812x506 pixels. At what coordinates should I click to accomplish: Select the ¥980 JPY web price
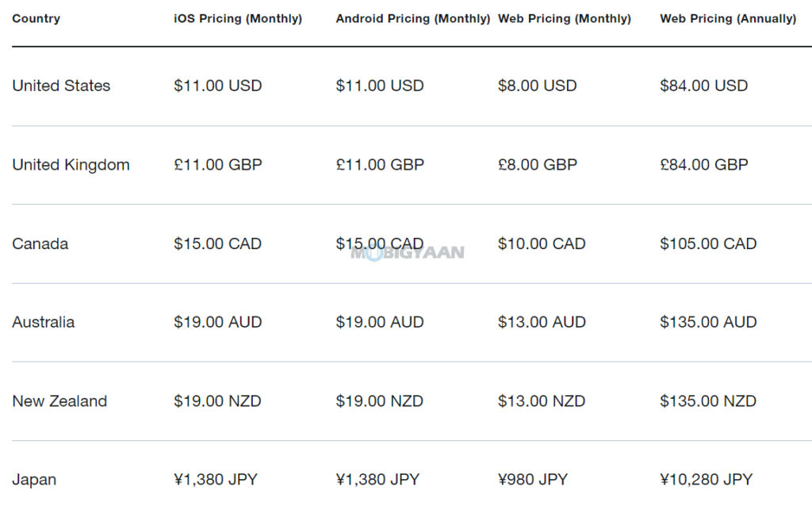point(533,480)
